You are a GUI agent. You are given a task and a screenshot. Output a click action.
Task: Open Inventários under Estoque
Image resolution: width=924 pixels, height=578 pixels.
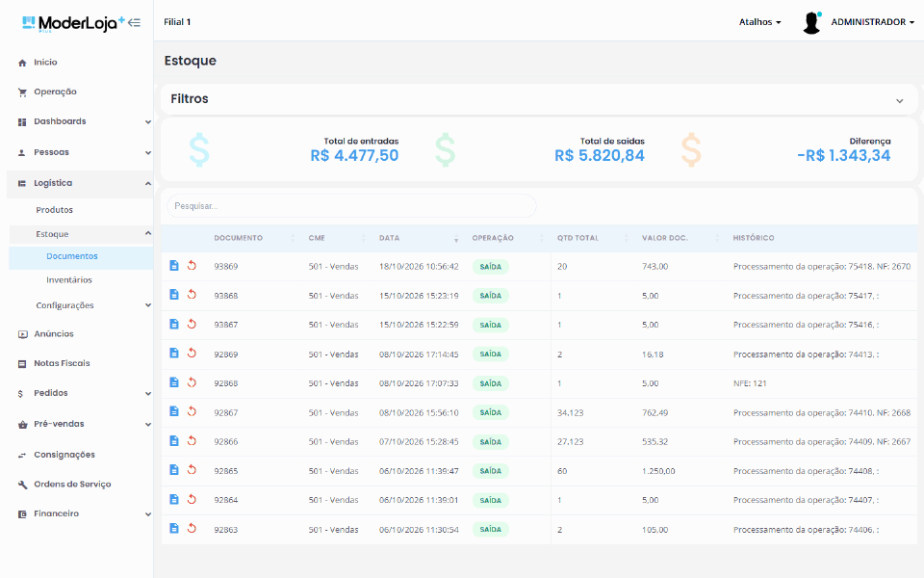pyautogui.click(x=69, y=280)
